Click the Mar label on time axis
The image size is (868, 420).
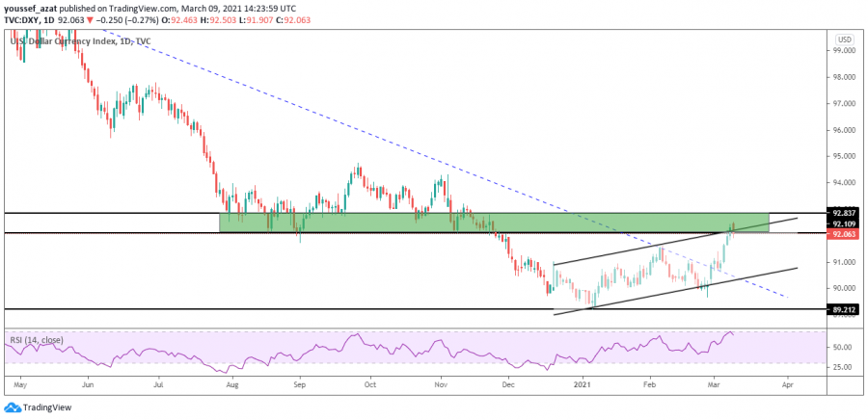(x=713, y=383)
